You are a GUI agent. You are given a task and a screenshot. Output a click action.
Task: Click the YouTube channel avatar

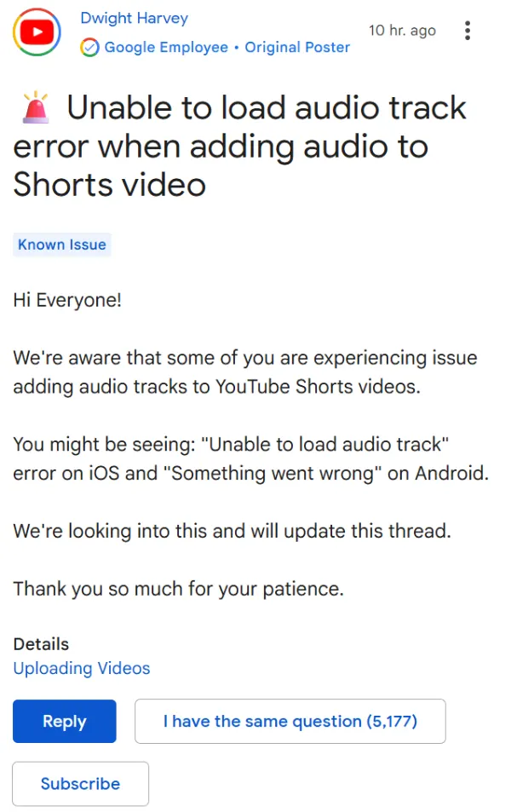pyautogui.click(x=37, y=32)
